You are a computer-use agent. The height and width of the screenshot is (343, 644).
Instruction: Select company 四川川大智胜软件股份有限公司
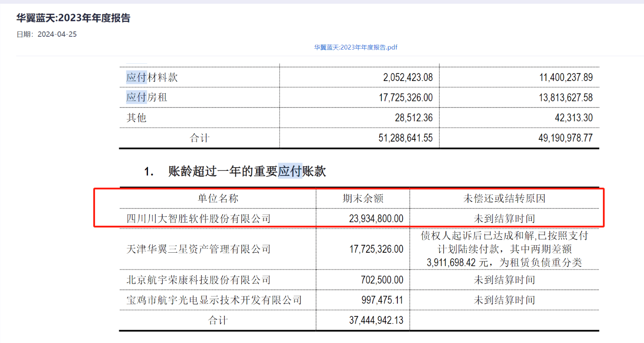(198, 219)
